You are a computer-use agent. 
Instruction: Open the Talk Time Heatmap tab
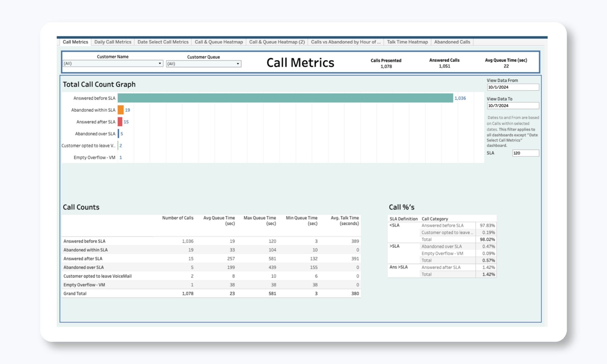[407, 42]
